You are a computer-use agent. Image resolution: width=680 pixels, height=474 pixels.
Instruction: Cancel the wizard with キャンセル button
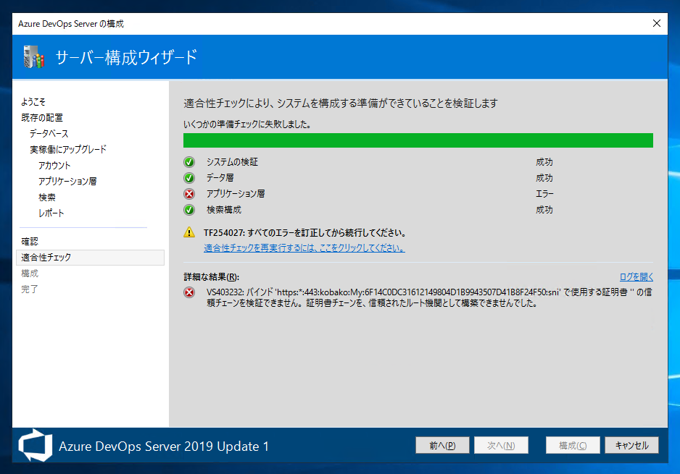click(x=632, y=445)
